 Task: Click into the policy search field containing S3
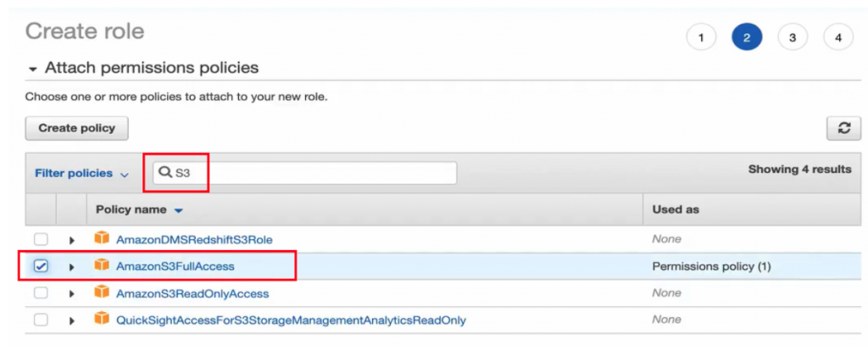305,173
